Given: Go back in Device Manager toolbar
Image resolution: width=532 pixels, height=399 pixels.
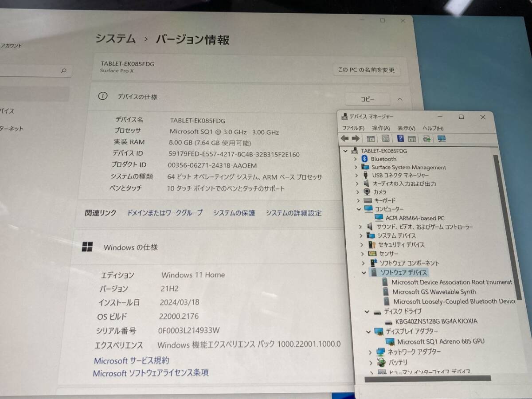Looking at the screenshot, I should pyautogui.click(x=344, y=139).
